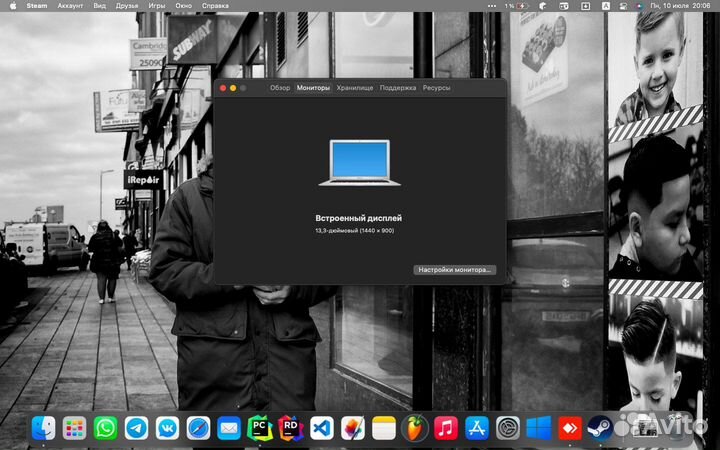Click the date and time display
The height and width of the screenshot is (450, 720).
coord(681,6)
